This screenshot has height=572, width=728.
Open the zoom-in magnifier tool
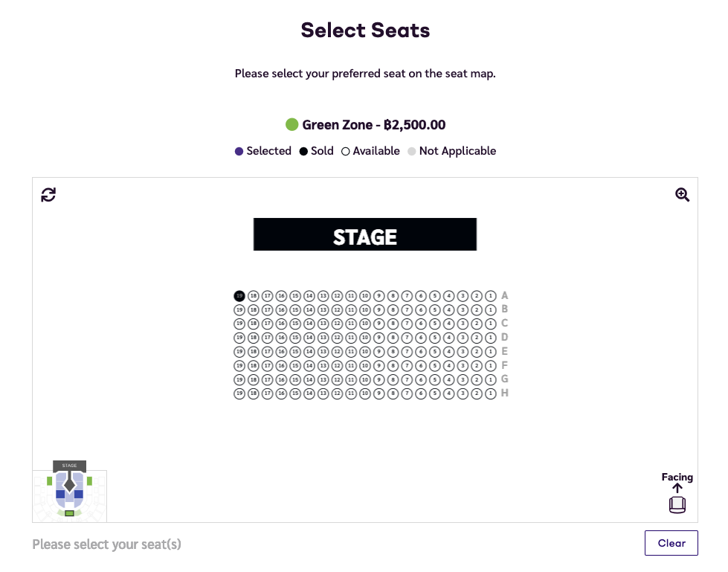click(682, 194)
